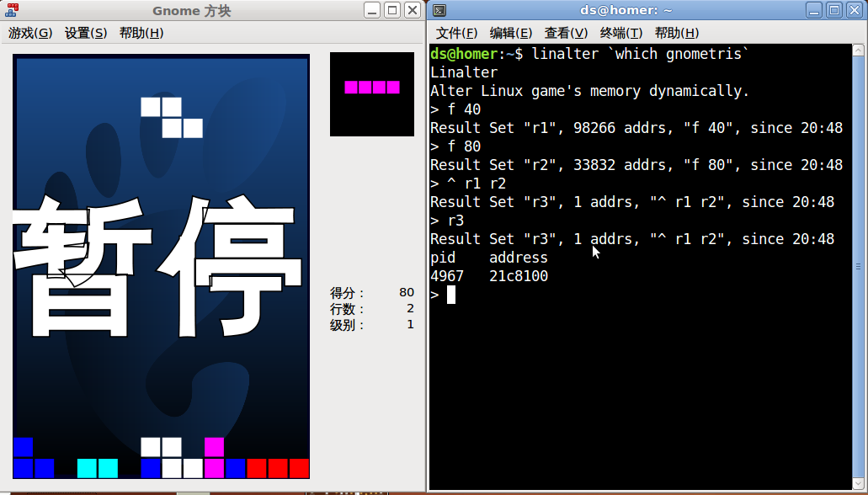Click the cyan blocks in bottom row
The height and width of the screenshot is (495, 868).
98,468
